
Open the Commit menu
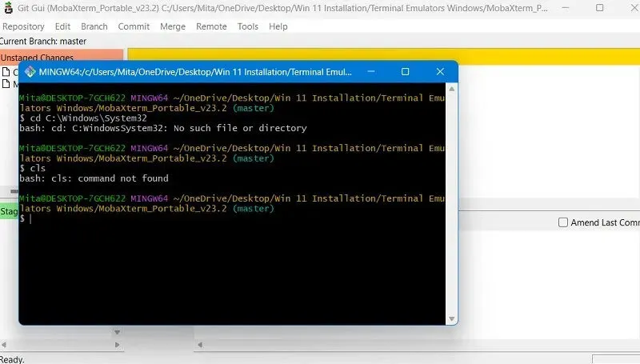[134, 26]
